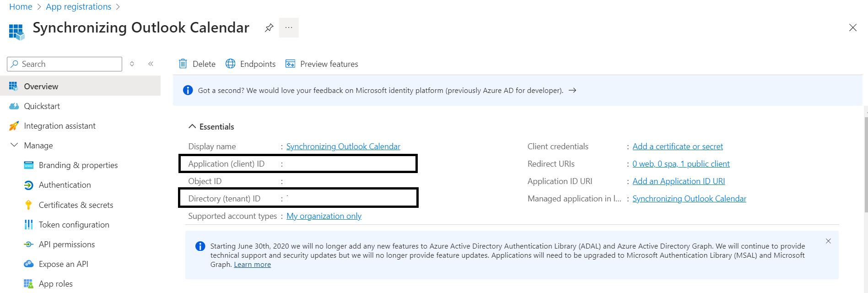The height and width of the screenshot is (293, 868).
Task: Open the more options ellipsis menu
Action: pyautogui.click(x=289, y=27)
